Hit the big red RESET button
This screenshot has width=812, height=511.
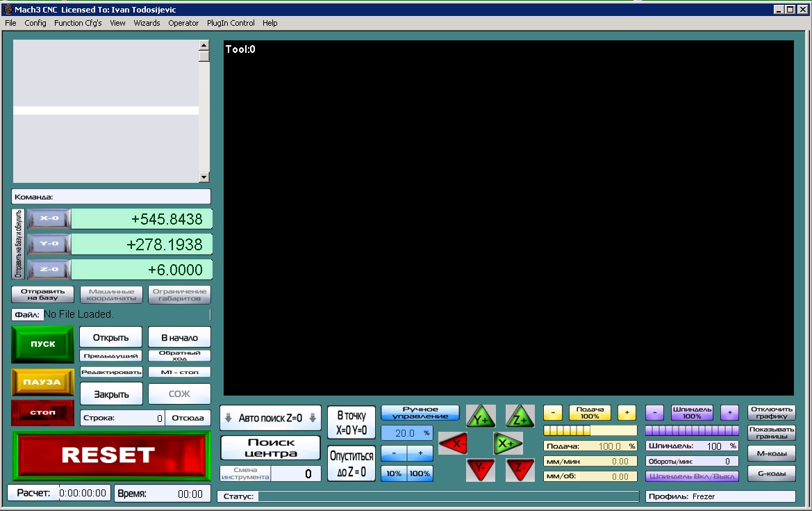[111, 455]
